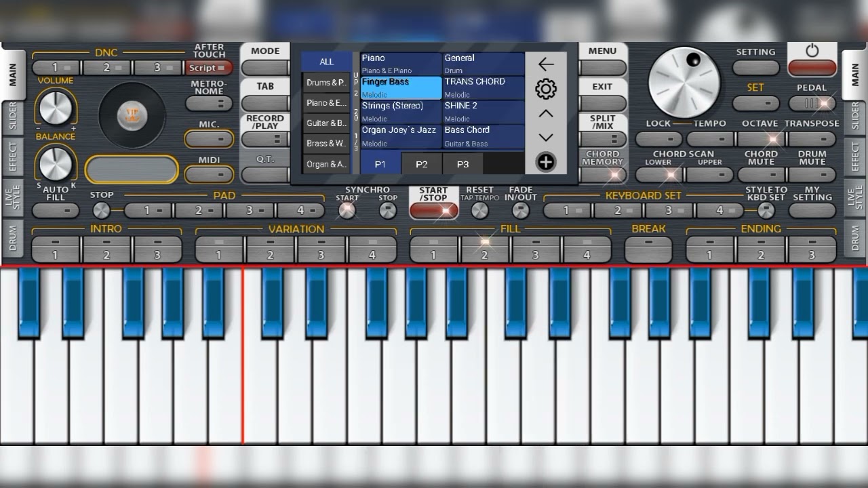Select the ALL category tab

click(327, 62)
